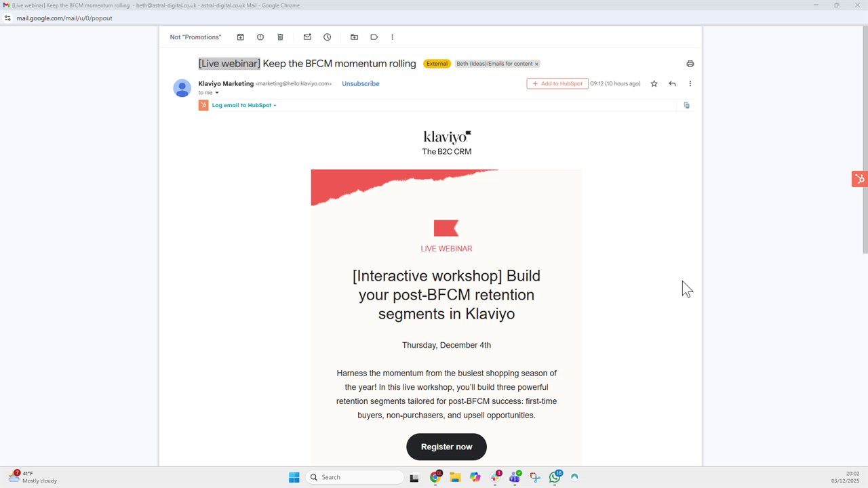Report this email as spam
The width and height of the screenshot is (868, 488).
(260, 37)
